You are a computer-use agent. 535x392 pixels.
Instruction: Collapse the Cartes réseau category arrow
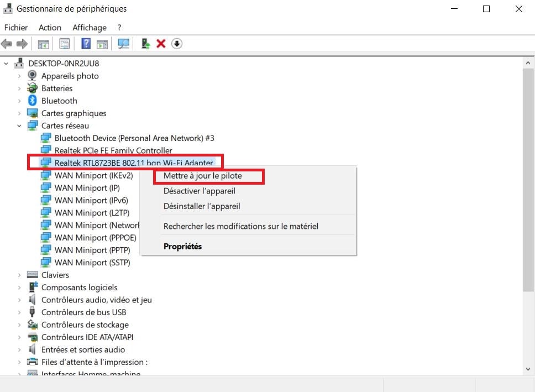(x=19, y=126)
